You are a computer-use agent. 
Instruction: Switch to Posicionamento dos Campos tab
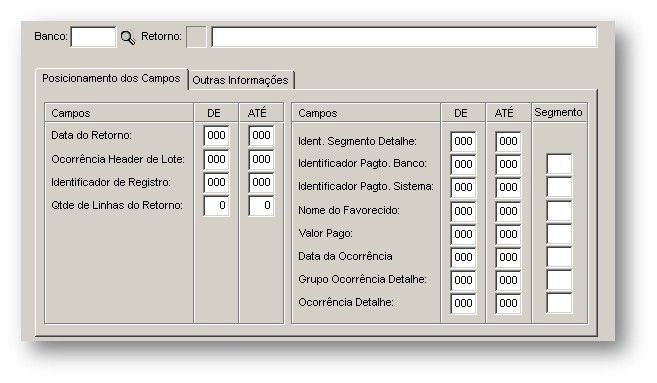[x=111, y=78]
